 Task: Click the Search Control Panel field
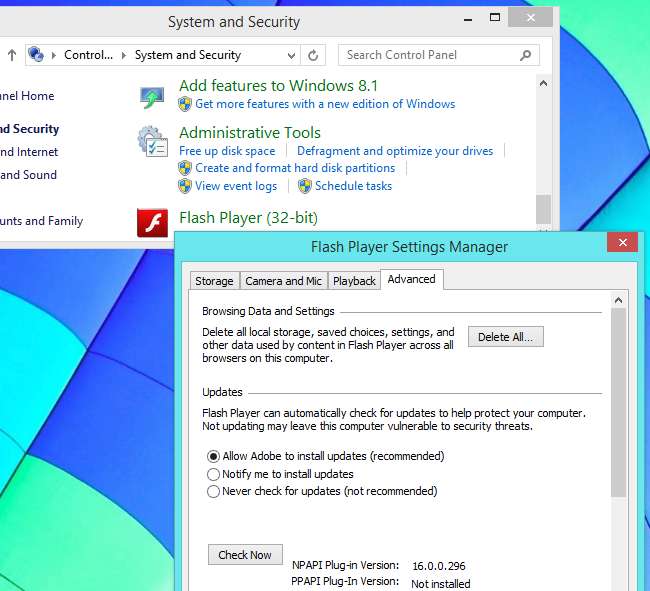[x=430, y=56]
